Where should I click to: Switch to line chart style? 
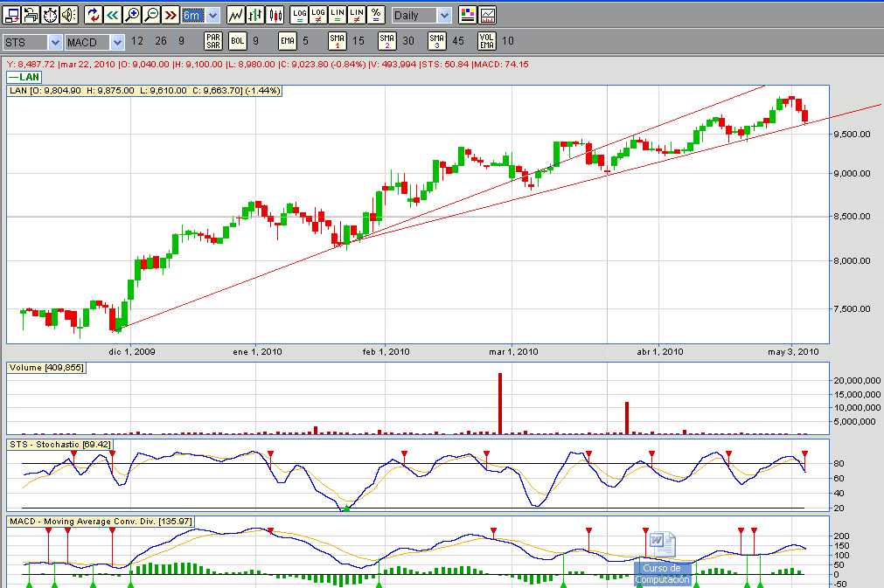(x=235, y=15)
